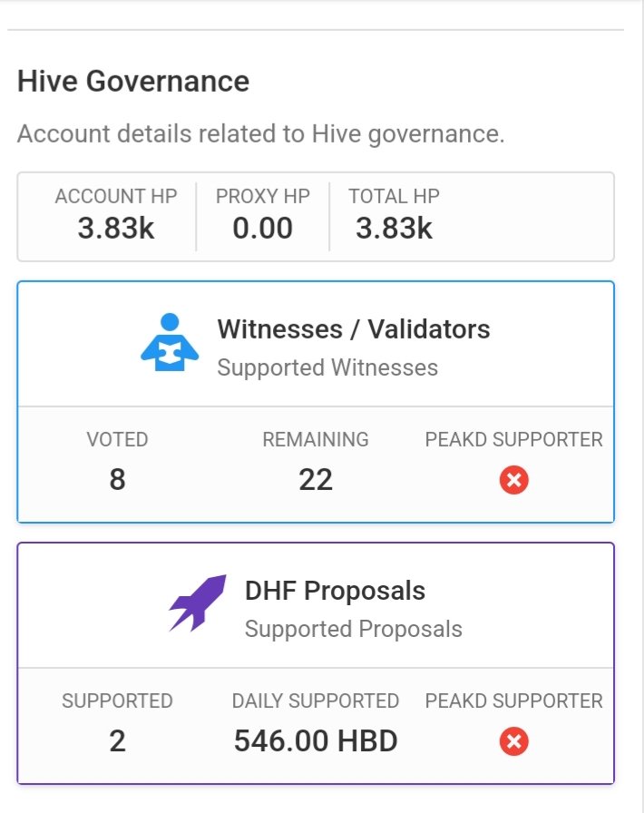Click the Account HP 3.83k value
Viewport: 644px width, 813px height.
coord(116,228)
